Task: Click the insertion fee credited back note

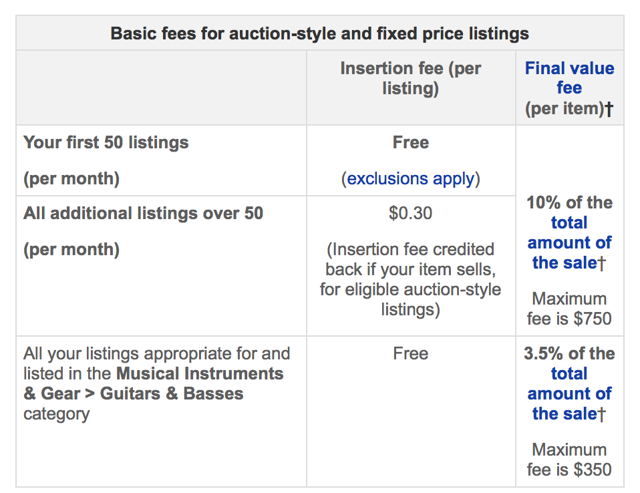Action: coord(411,279)
